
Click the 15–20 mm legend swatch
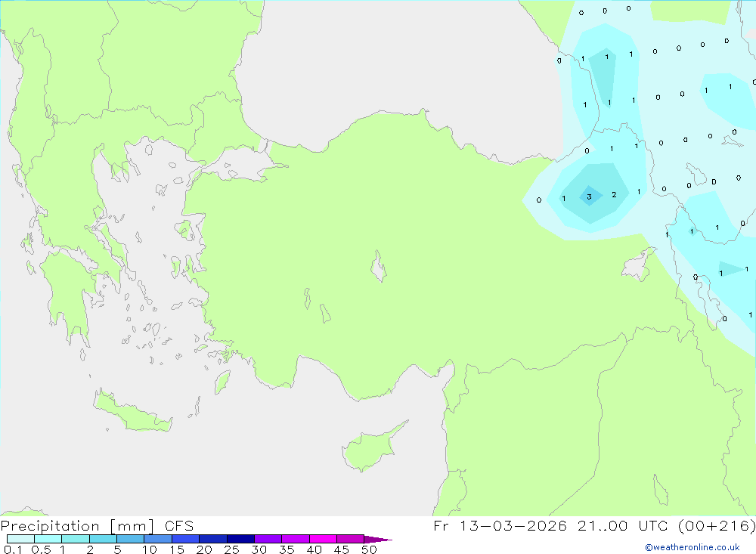click(185, 539)
